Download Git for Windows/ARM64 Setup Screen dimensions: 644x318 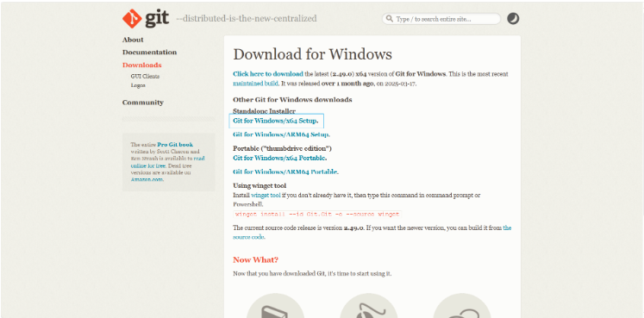coord(281,134)
